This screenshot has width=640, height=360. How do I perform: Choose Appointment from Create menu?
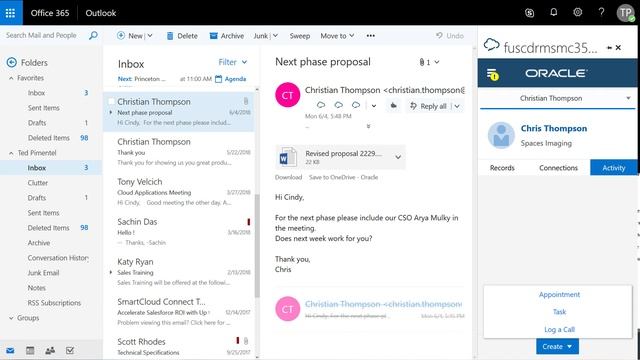pyautogui.click(x=559, y=294)
